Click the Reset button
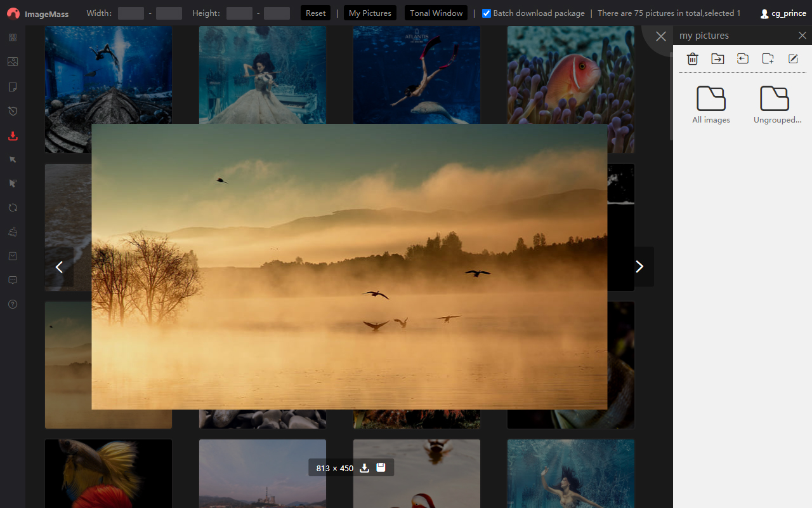The width and height of the screenshot is (812, 508). (315, 13)
